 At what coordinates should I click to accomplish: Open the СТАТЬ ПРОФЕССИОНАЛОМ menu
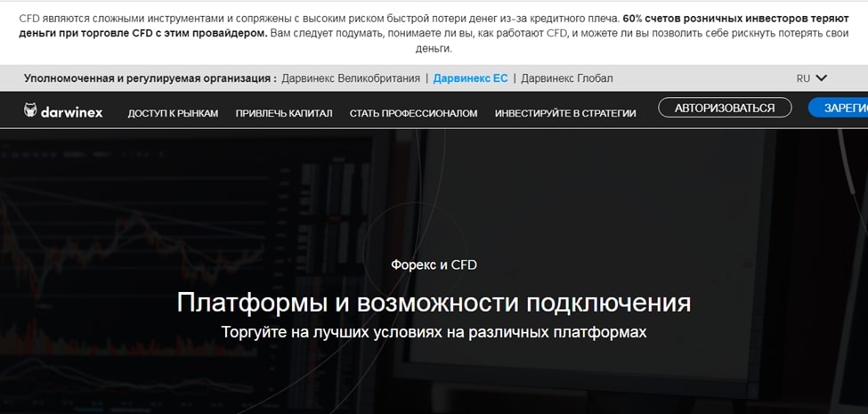tap(413, 113)
